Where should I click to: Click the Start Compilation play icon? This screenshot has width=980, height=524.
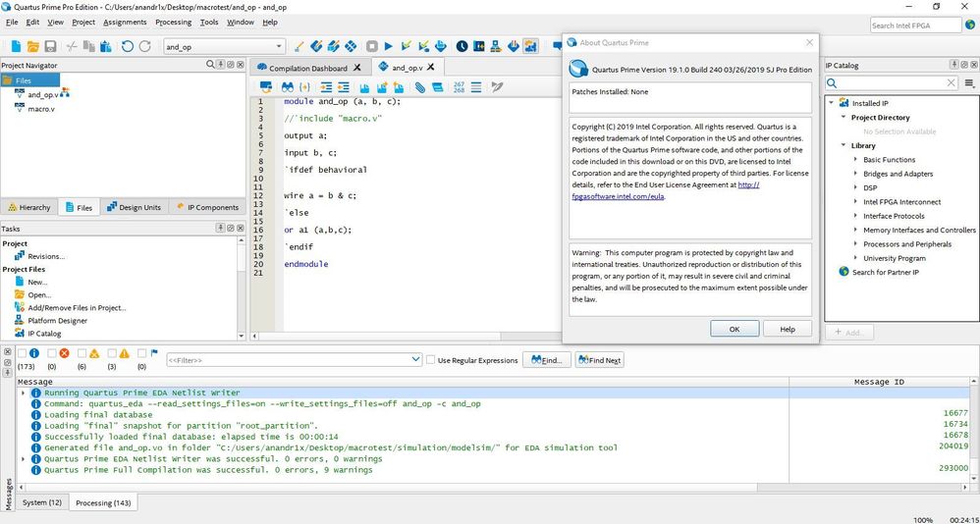click(x=389, y=46)
